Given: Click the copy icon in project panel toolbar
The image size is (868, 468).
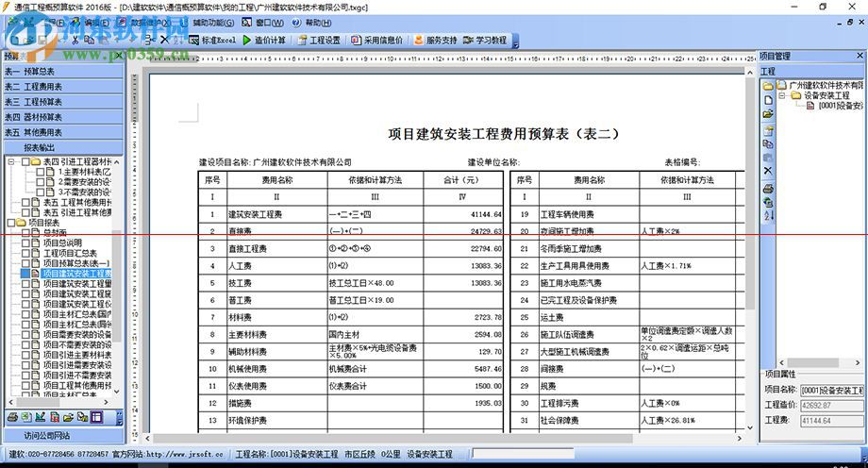Looking at the screenshot, I should [768, 144].
